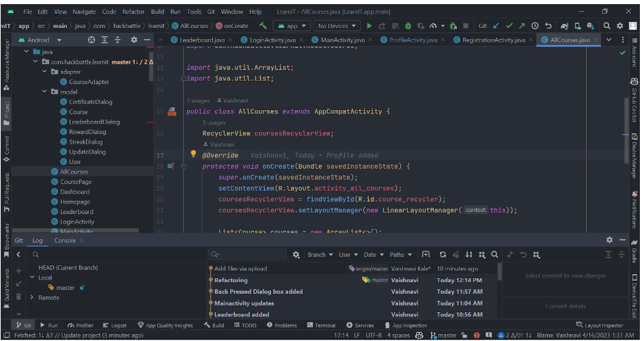644x341 pixels.
Task: Open the Navigate menu
Action: coord(84,12)
